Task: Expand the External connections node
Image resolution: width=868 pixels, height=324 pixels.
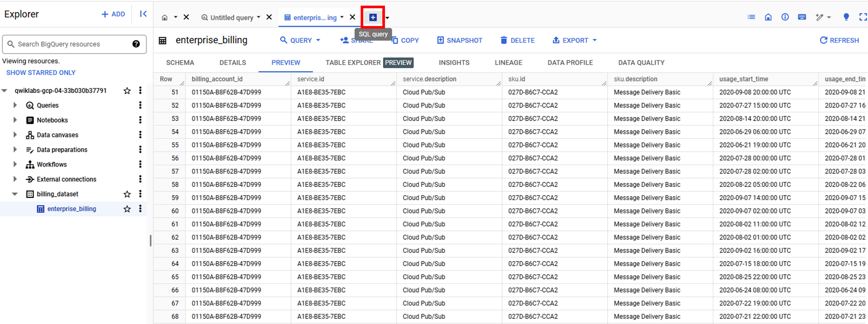Action: pyautogui.click(x=15, y=179)
